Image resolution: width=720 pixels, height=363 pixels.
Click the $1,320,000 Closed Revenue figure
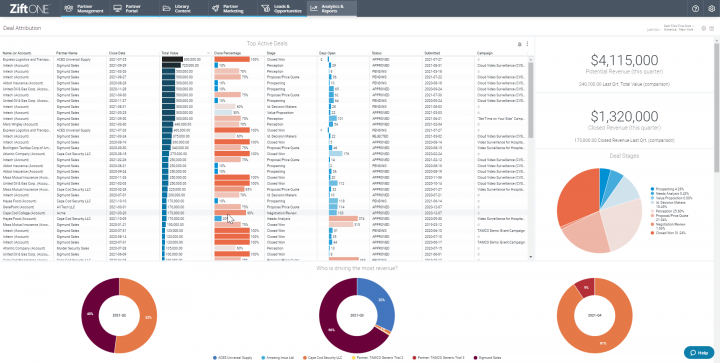coord(624,116)
